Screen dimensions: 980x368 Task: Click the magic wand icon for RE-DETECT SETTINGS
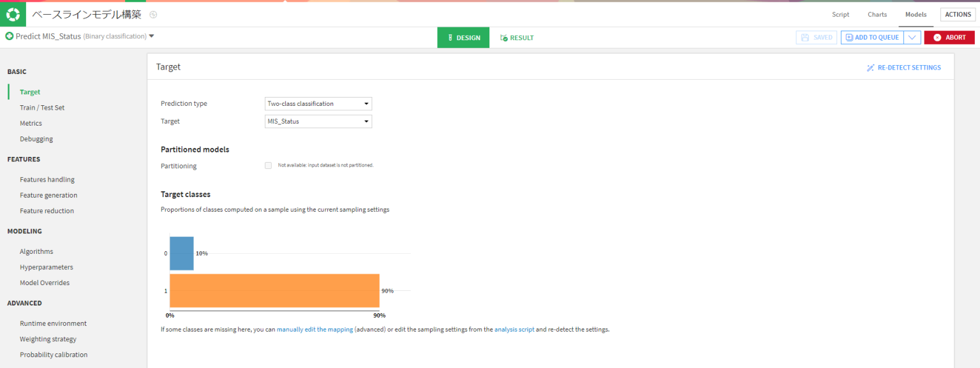870,67
